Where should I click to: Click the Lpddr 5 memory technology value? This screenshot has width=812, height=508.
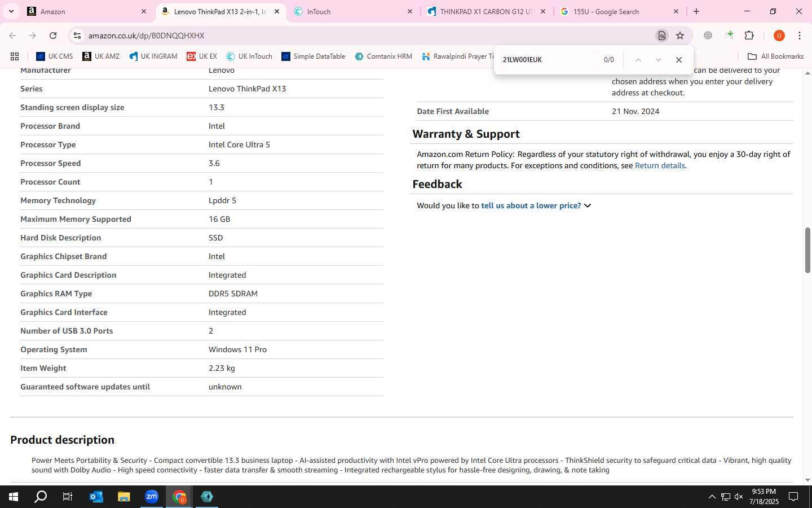(222, 200)
